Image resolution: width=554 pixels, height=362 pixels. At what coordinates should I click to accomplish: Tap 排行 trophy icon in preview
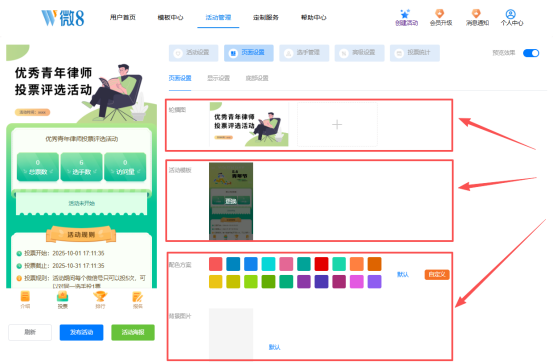(x=100, y=296)
